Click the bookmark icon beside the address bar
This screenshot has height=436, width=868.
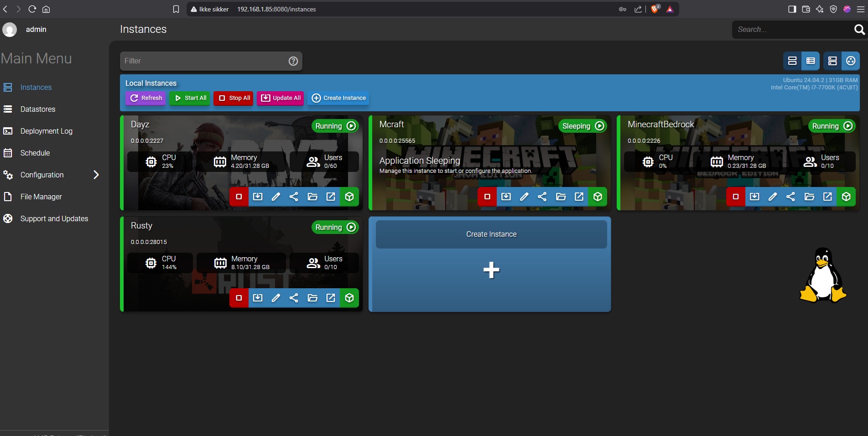coord(176,9)
